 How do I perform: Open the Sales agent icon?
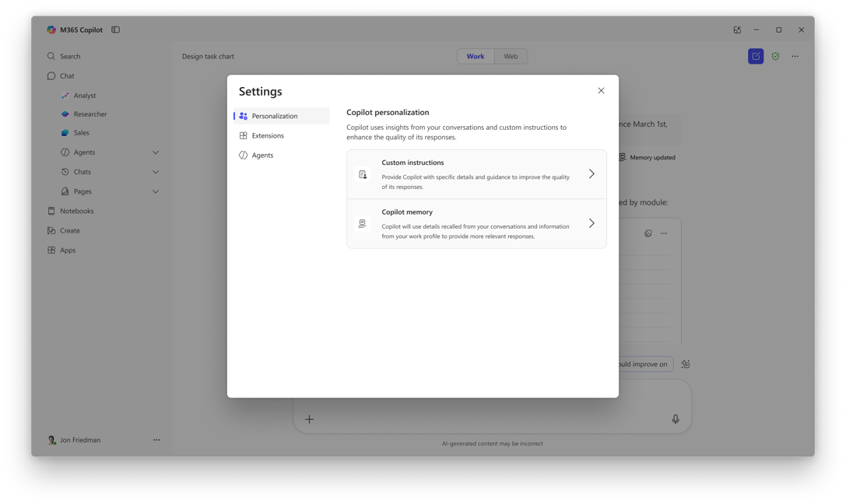coord(65,132)
